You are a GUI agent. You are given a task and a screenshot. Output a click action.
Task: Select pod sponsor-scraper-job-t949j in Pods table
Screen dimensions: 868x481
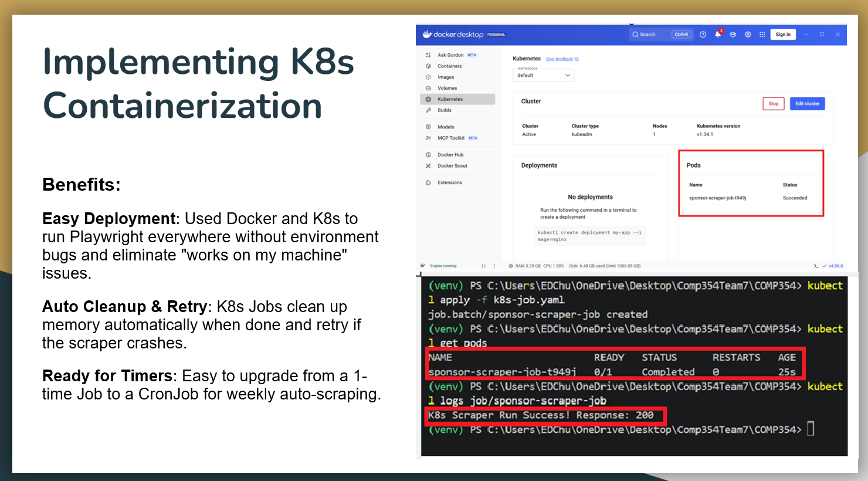[718, 198]
